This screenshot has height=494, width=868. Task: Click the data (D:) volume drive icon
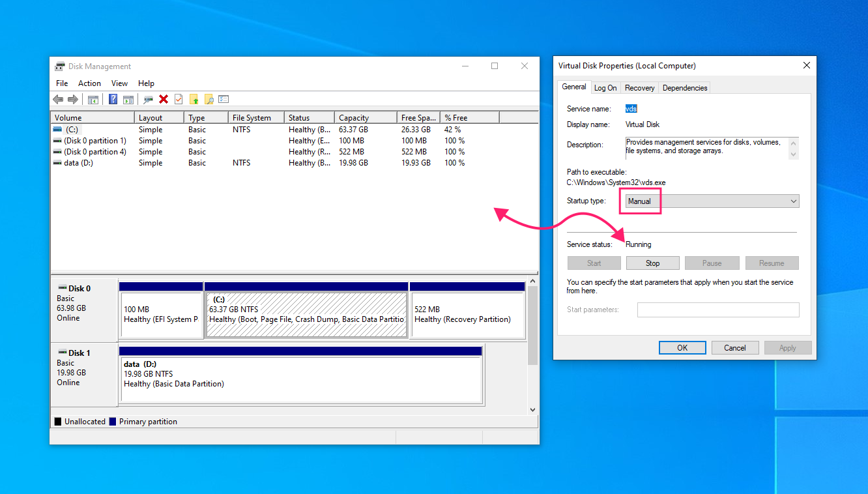57,163
